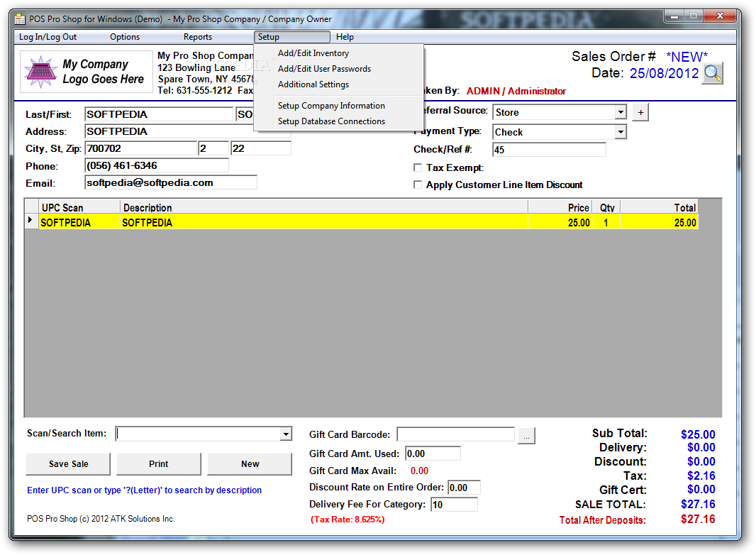Open the Reports menu
Image resolution: width=756 pixels, height=555 pixels.
(198, 37)
